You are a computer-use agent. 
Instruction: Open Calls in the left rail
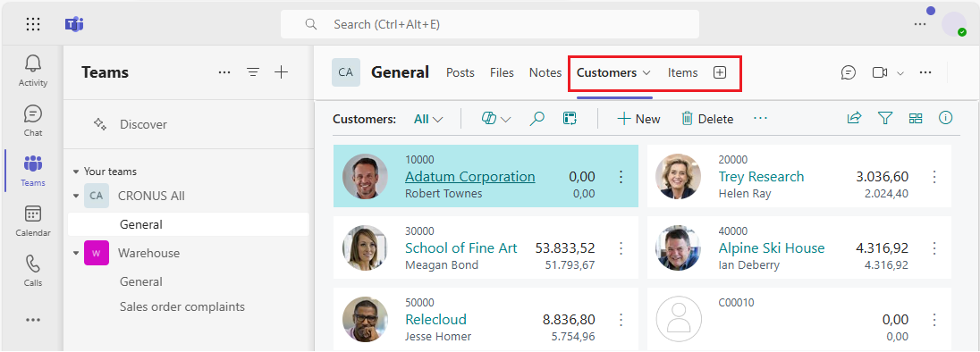coord(33,270)
